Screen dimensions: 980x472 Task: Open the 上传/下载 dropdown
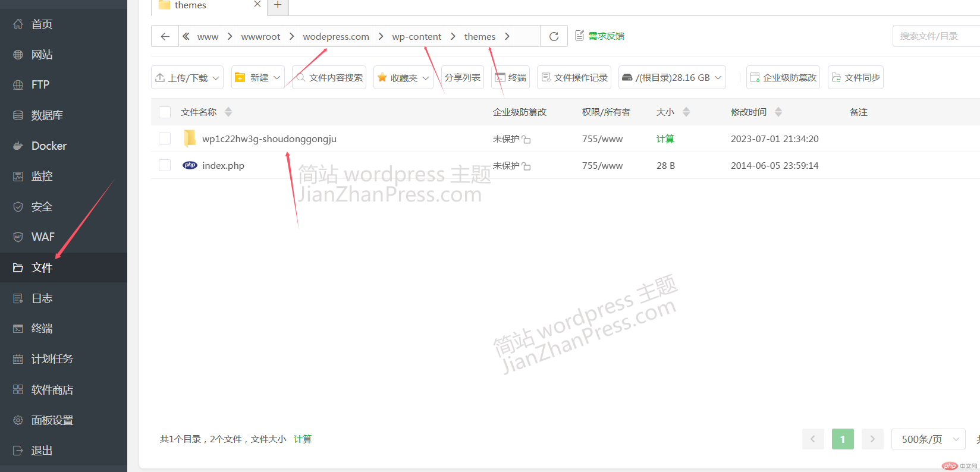coord(187,77)
